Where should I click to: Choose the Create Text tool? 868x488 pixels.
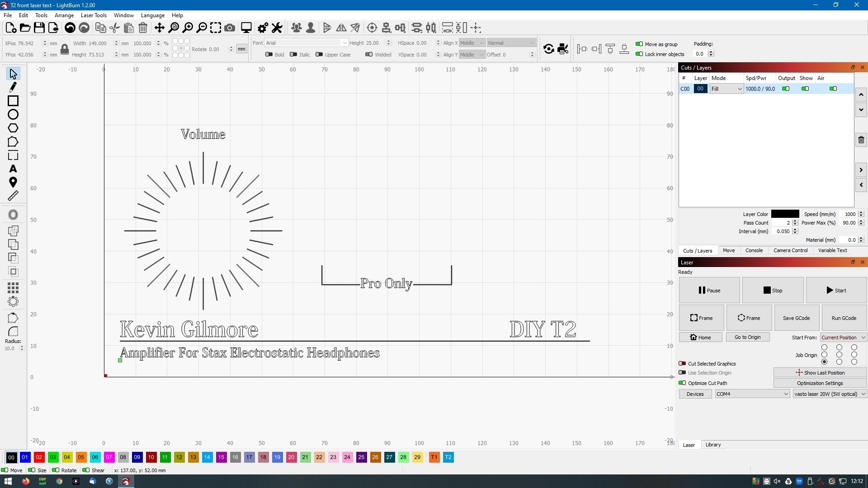tap(13, 169)
